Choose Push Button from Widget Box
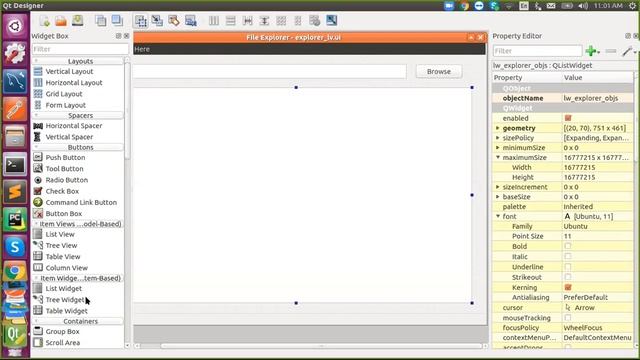Screen dimensions: 640x360 pyautogui.click(x=65, y=157)
